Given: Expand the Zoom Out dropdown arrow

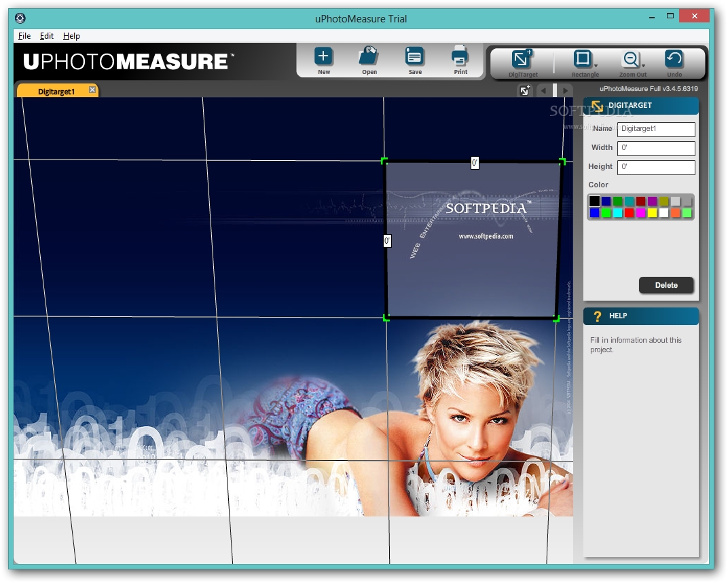Looking at the screenshot, I should (644, 66).
